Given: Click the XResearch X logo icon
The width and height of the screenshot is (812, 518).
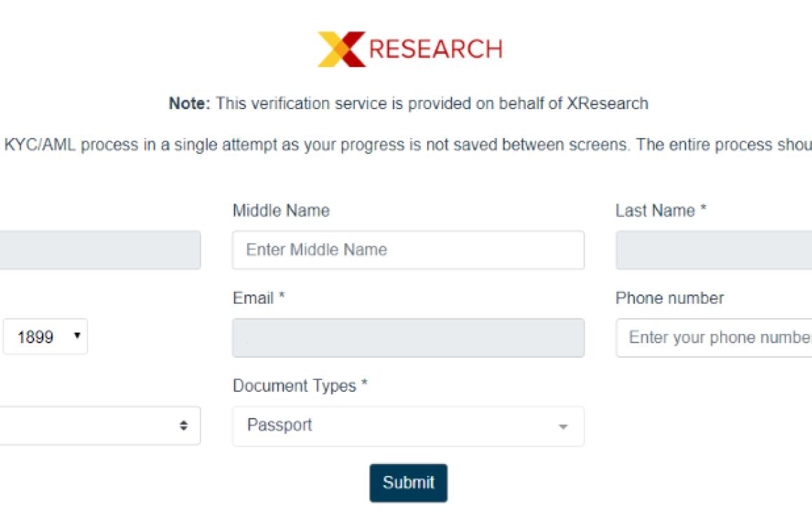Looking at the screenshot, I should click(342, 49).
